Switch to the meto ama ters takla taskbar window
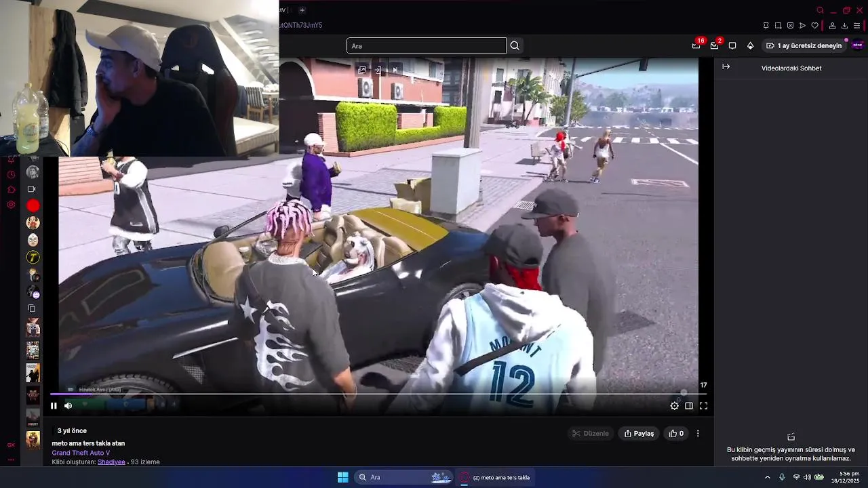868x488 pixels. tap(495, 477)
